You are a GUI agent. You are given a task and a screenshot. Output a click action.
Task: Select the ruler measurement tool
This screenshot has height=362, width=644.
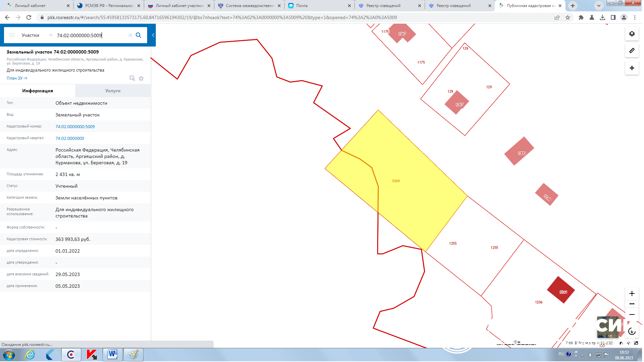click(x=632, y=51)
